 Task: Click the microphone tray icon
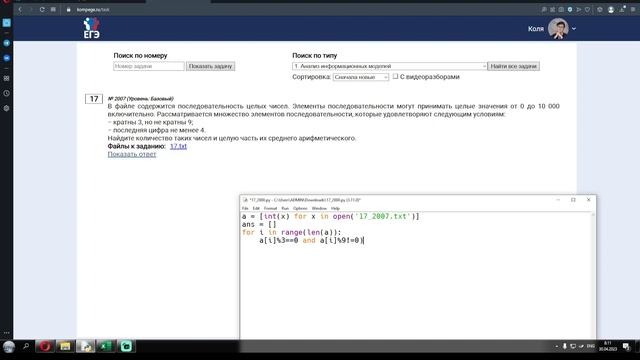pyautogui.click(x=564, y=347)
